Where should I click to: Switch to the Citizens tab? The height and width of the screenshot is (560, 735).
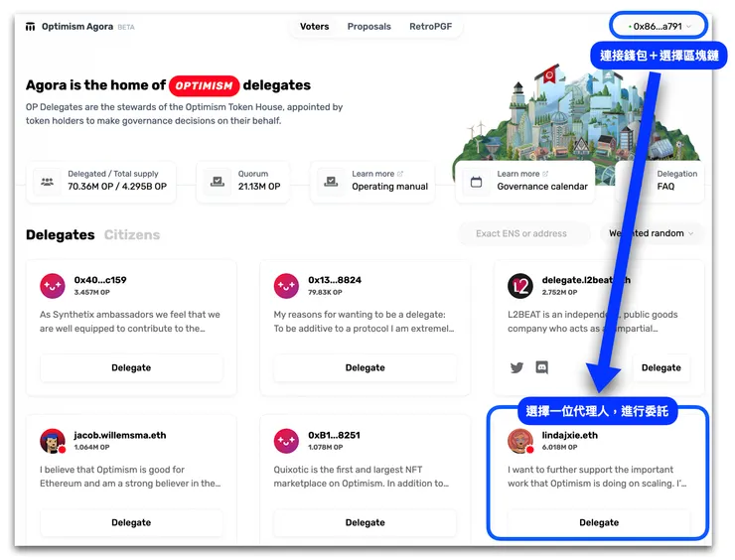(132, 234)
